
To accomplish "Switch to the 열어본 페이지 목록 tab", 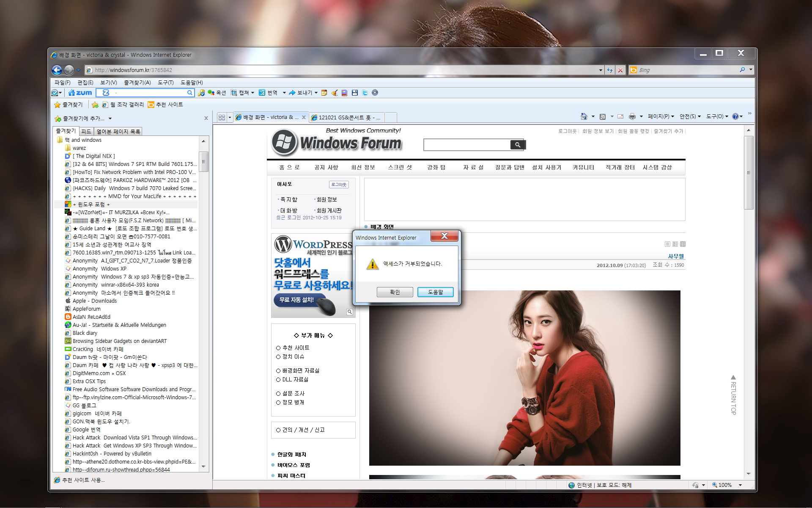I will tap(118, 132).
